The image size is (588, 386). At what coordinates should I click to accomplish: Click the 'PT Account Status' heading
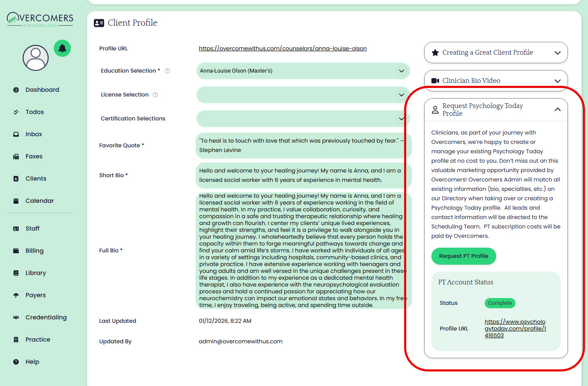pyautogui.click(x=466, y=282)
